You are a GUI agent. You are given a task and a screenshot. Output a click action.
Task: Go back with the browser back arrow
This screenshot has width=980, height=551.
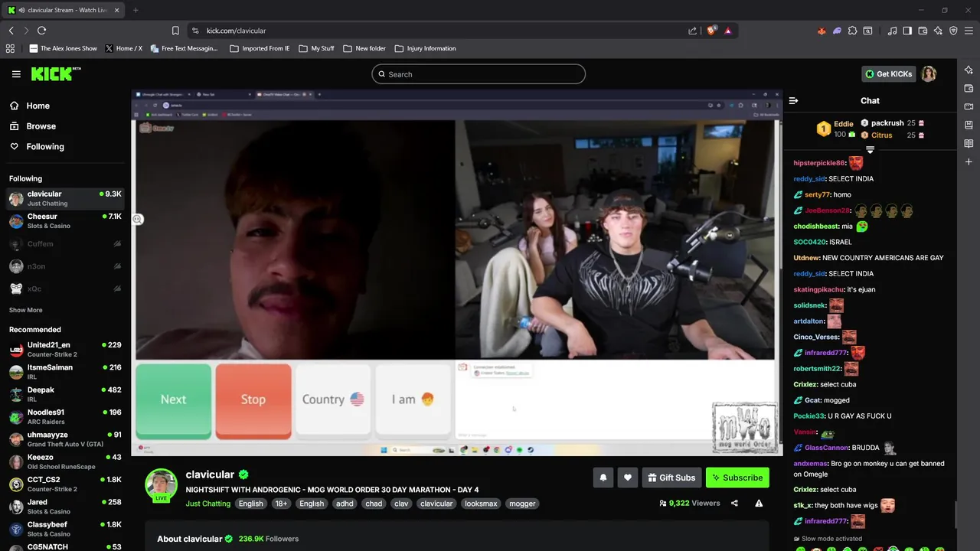tap(11, 31)
